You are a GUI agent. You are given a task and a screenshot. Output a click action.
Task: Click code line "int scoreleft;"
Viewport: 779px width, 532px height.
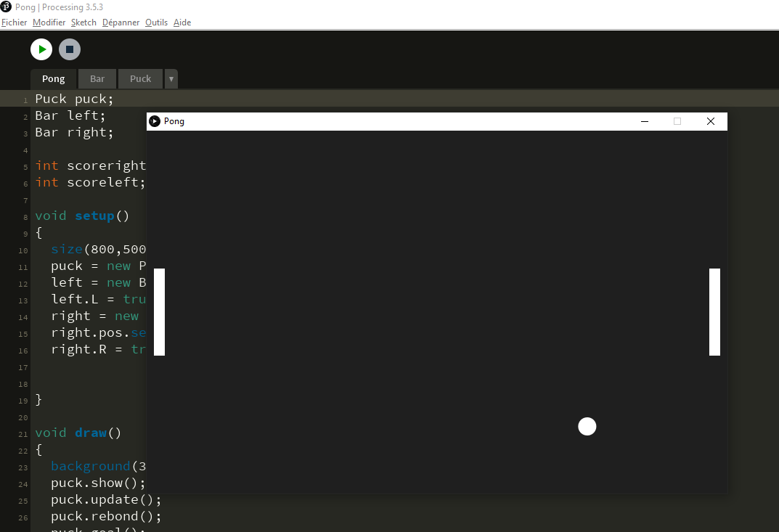tap(90, 182)
